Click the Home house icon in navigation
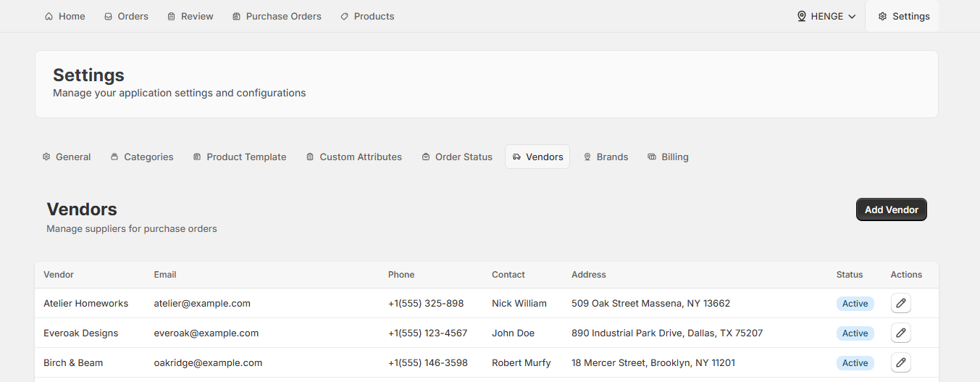The height and width of the screenshot is (382, 980). [49, 16]
